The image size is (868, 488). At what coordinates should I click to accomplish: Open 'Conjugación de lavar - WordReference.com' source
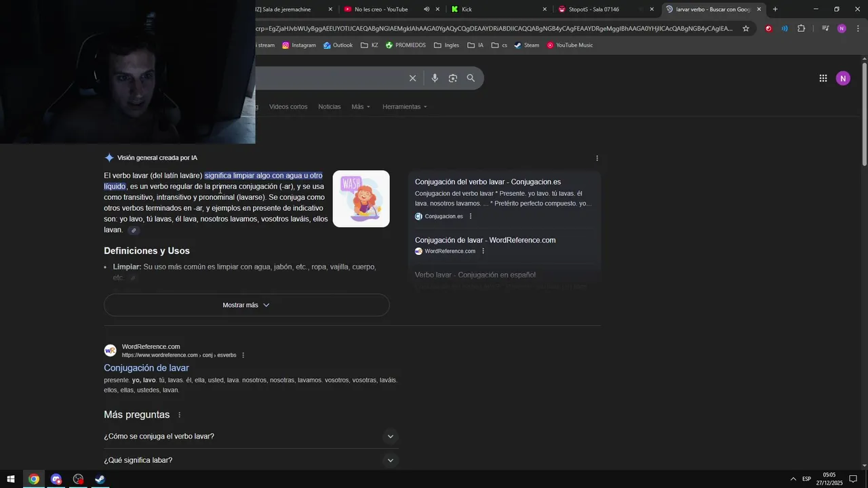485,240
